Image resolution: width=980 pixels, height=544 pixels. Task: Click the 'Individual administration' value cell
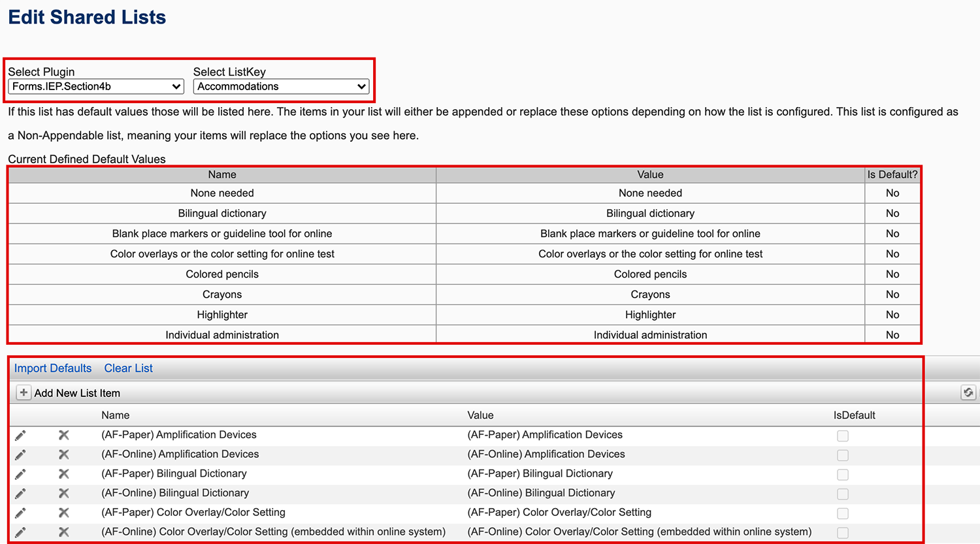click(650, 335)
